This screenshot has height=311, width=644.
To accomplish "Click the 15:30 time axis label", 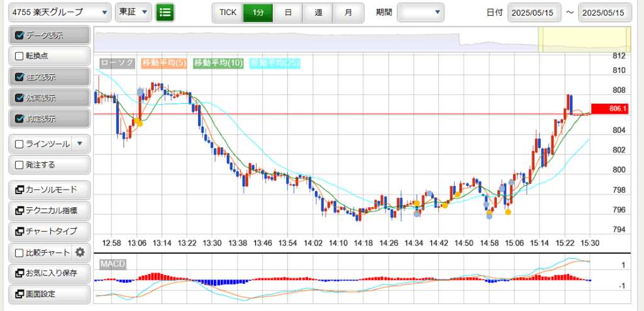I will (x=590, y=243).
